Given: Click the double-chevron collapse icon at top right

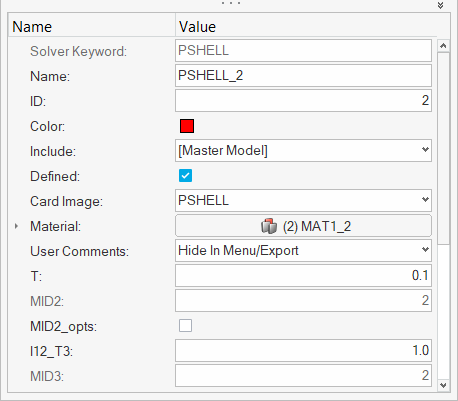Looking at the screenshot, I should (x=440, y=5).
